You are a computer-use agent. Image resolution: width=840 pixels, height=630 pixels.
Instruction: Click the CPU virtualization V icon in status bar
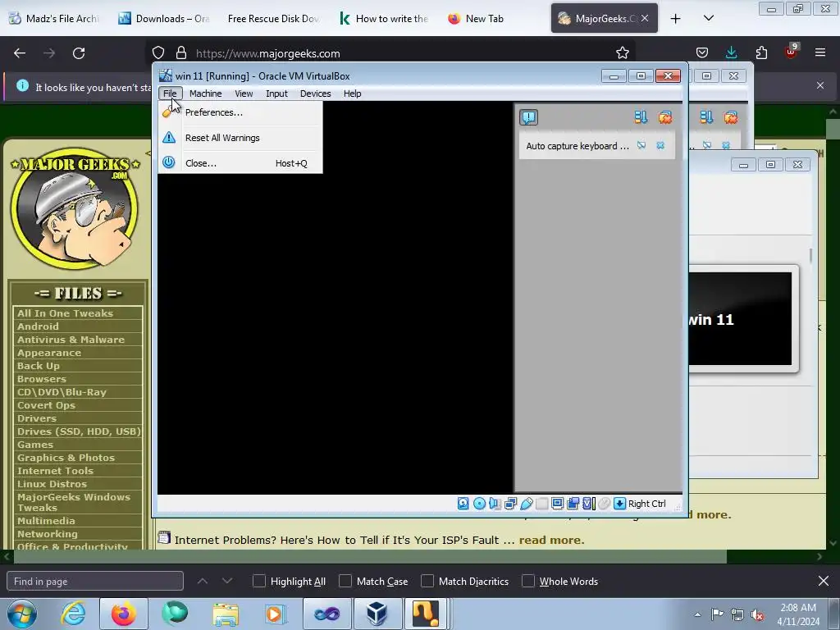pos(589,503)
